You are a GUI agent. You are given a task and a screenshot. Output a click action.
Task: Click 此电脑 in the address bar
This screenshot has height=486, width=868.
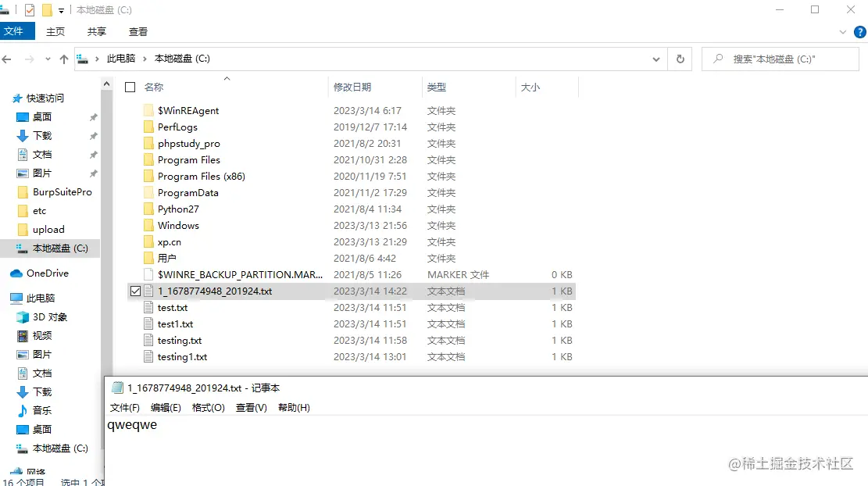tap(120, 59)
